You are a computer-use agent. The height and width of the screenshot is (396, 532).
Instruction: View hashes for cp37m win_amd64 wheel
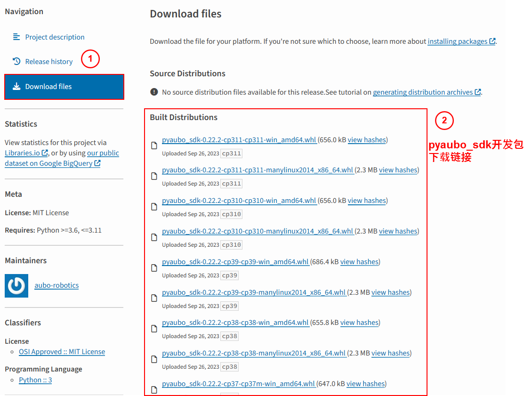pos(365,383)
